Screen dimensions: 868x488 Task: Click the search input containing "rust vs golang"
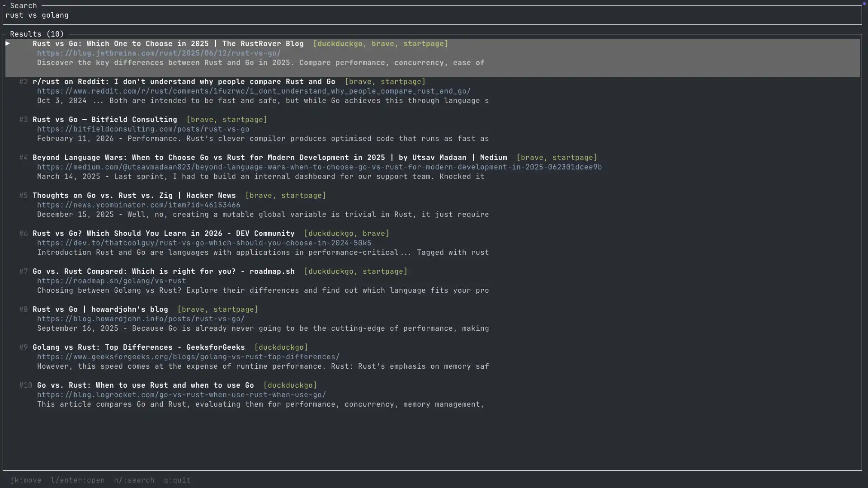pos(432,15)
